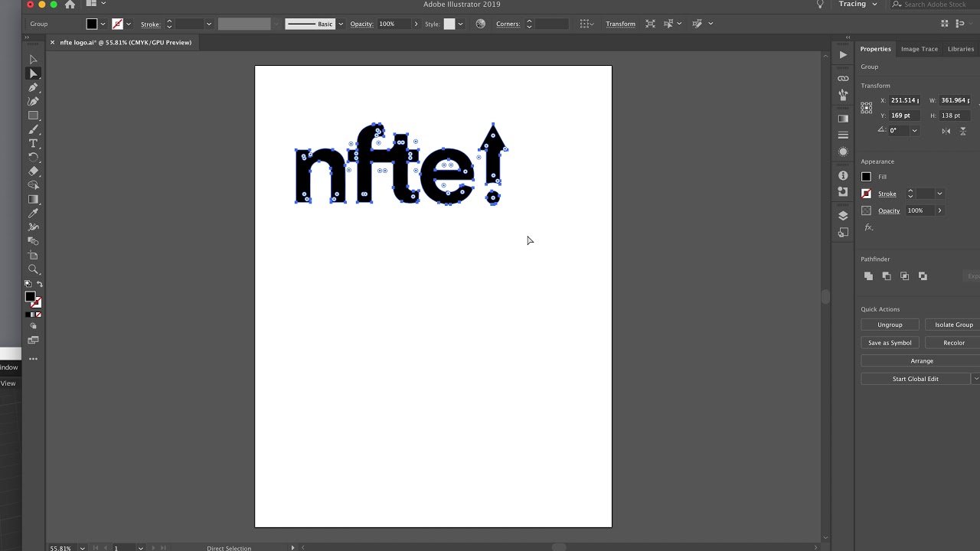980x551 pixels.
Task: Open rotation angle dropdown in Properties
Action: pyautogui.click(x=914, y=131)
